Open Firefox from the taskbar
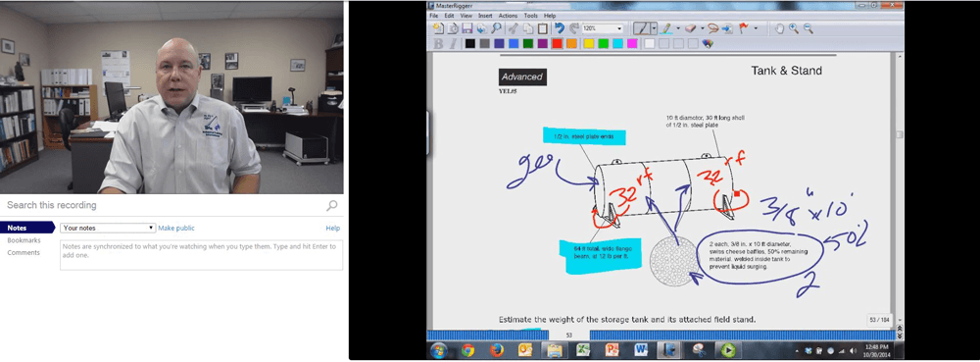The height and width of the screenshot is (362, 980). pos(497,350)
